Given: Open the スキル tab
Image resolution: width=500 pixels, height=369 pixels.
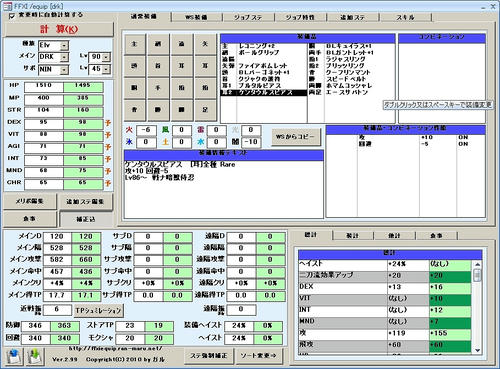Looking at the screenshot, I should [x=405, y=17].
